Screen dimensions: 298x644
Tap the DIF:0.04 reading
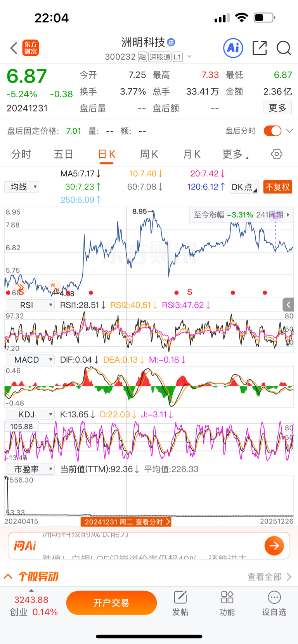[79, 360]
